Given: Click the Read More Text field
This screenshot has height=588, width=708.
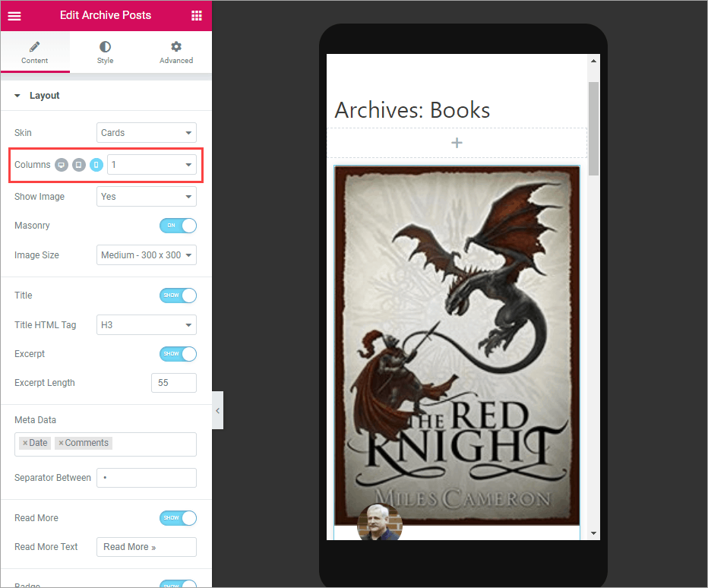Looking at the screenshot, I should point(147,547).
